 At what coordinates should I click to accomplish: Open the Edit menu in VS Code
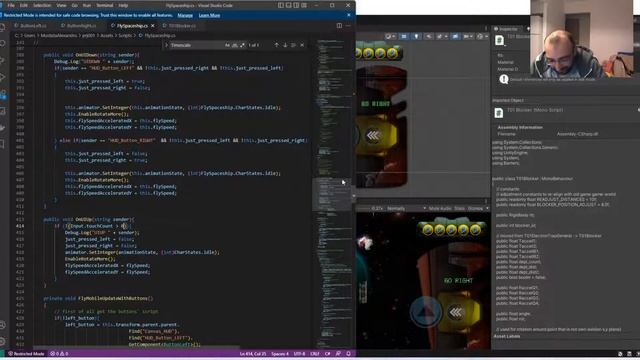point(24,5)
